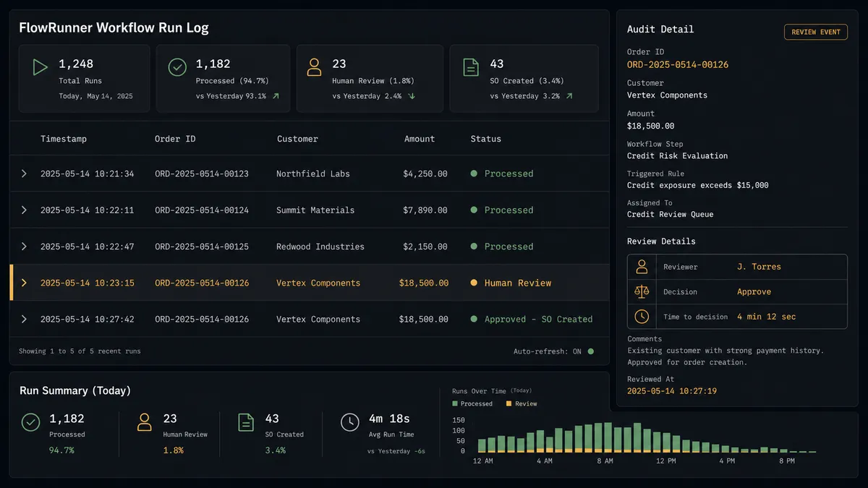Expand the 10:27:42 Vertex Components row

tap(24, 319)
